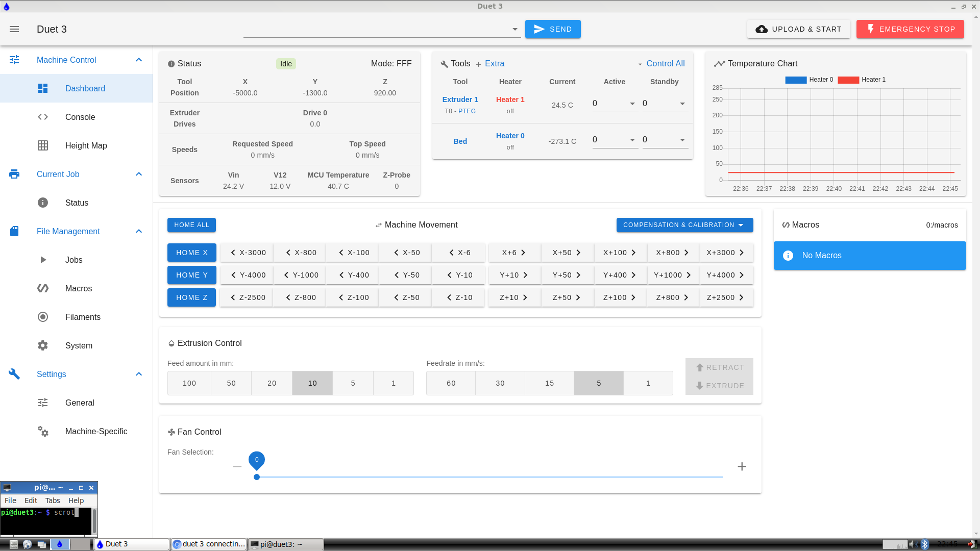Click the File Management SD card icon

point(14,231)
